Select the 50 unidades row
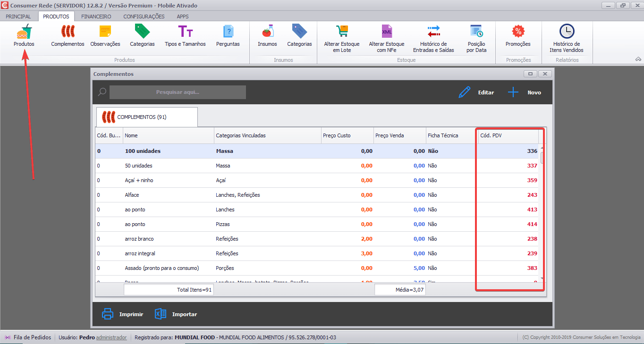 (317, 166)
